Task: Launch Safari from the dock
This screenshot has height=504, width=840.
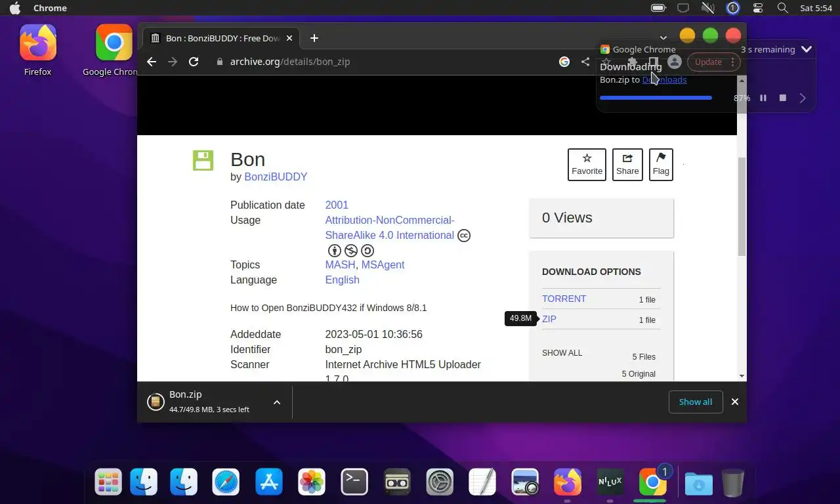Action: 226,483
